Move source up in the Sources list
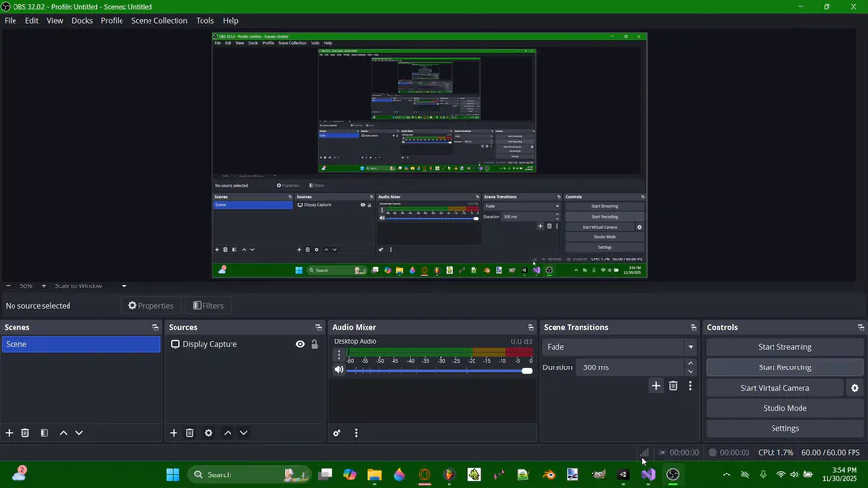Screen dimensions: 868x488 [x=228, y=433]
